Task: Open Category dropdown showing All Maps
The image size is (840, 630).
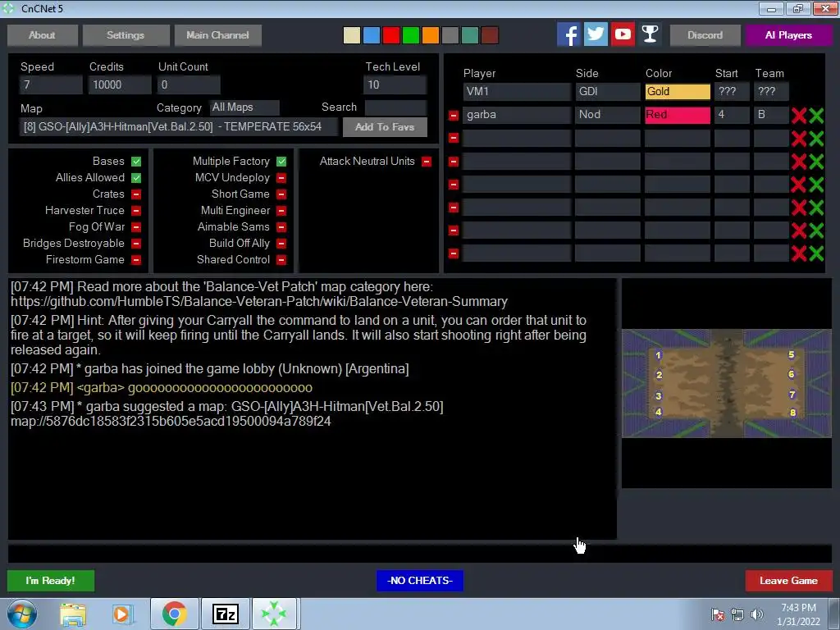Action: (244, 107)
